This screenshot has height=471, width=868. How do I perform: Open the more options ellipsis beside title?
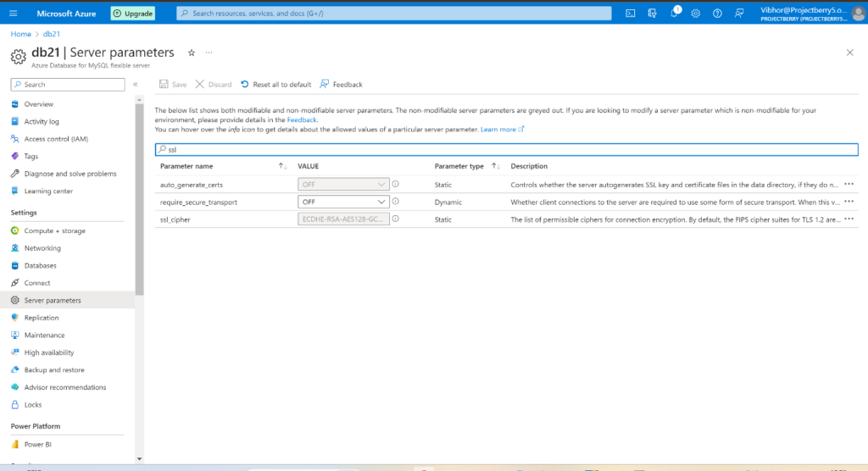[209, 53]
